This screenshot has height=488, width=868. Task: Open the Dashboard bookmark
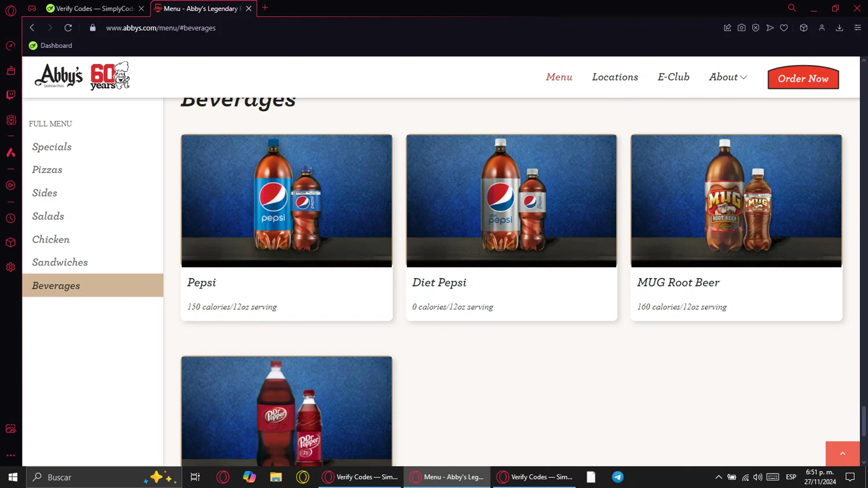[50, 46]
